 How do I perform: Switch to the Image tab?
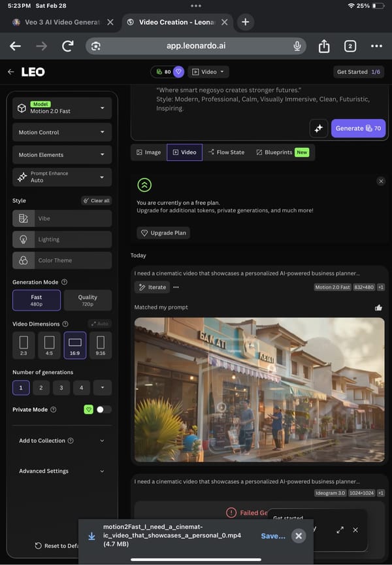pos(148,152)
